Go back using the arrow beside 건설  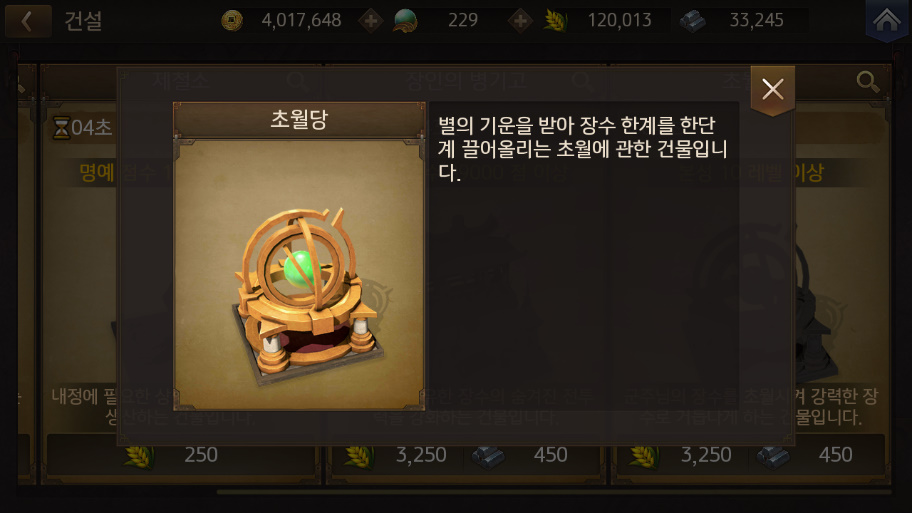point(27,22)
